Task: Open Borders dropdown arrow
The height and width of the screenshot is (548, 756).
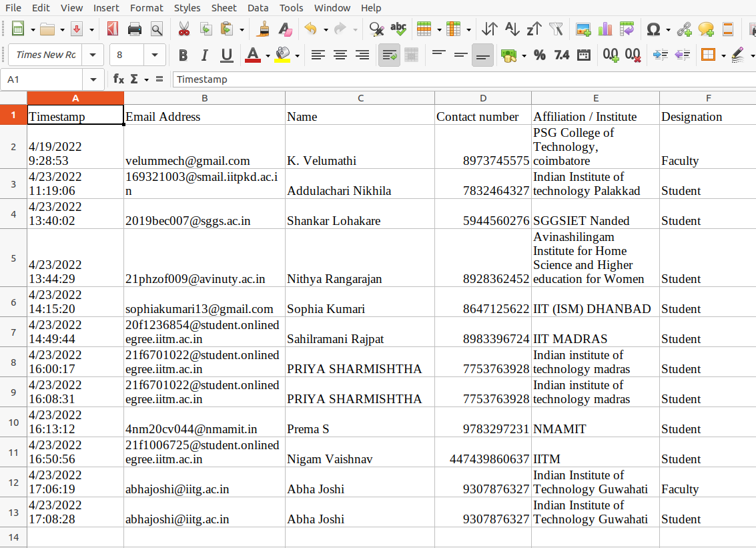Action: coord(723,56)
